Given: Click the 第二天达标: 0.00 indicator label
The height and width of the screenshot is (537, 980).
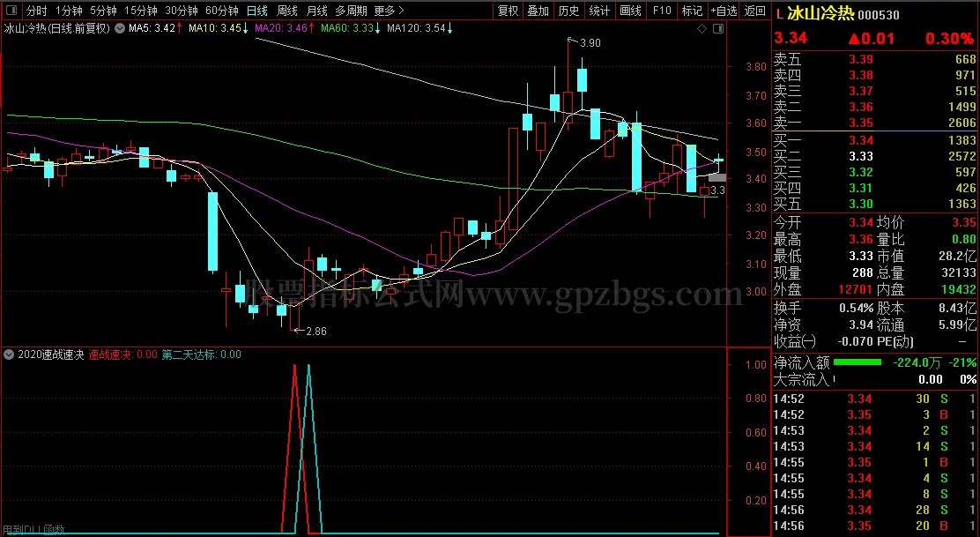Looking at the screenshot, I should 201,354.
